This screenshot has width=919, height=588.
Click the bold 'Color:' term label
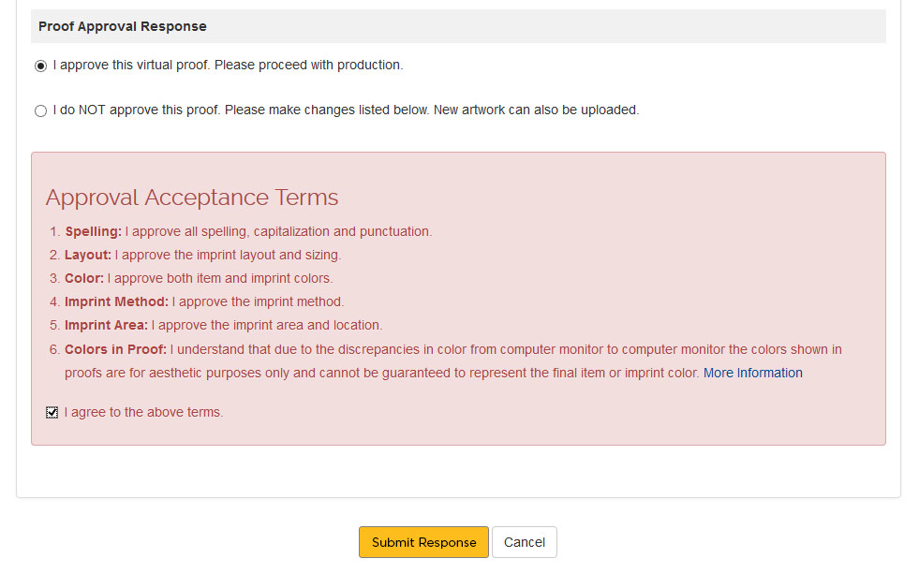point(84,278)
